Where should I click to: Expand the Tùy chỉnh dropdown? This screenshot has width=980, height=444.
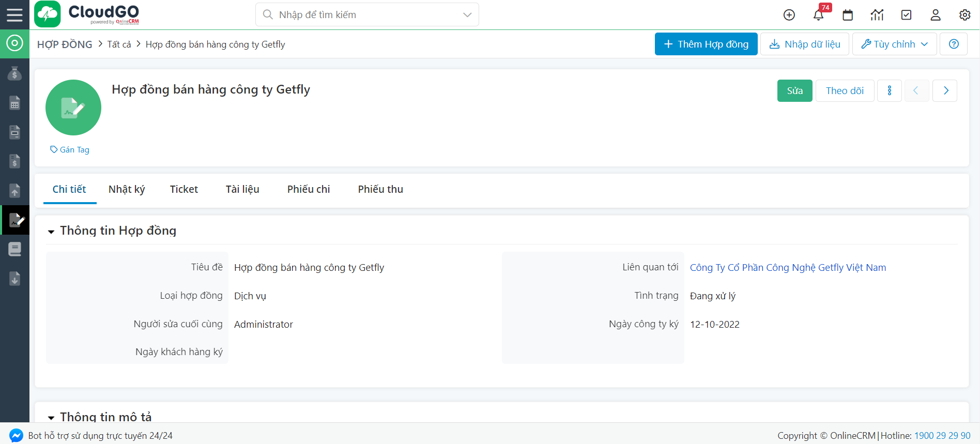(x=894, y=44)
